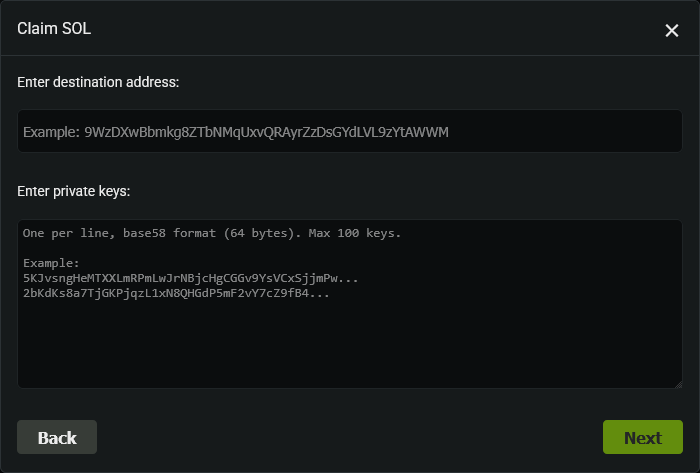Click the 'Enter destination address:' label
This screenshot has width=700, height=473.
(x=98, y=81)
